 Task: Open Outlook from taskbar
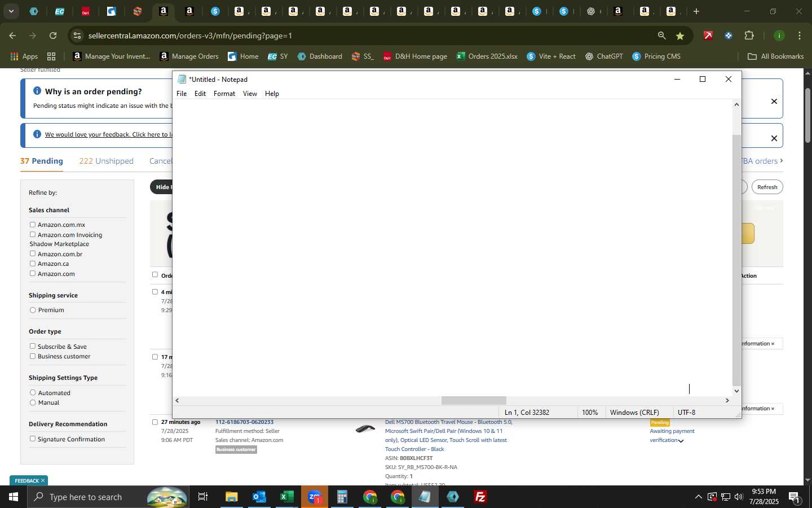[x=259, y=497]
